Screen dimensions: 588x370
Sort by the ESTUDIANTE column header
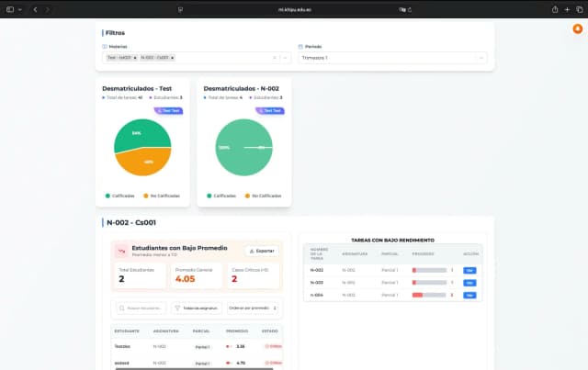[x=127, y=331]
